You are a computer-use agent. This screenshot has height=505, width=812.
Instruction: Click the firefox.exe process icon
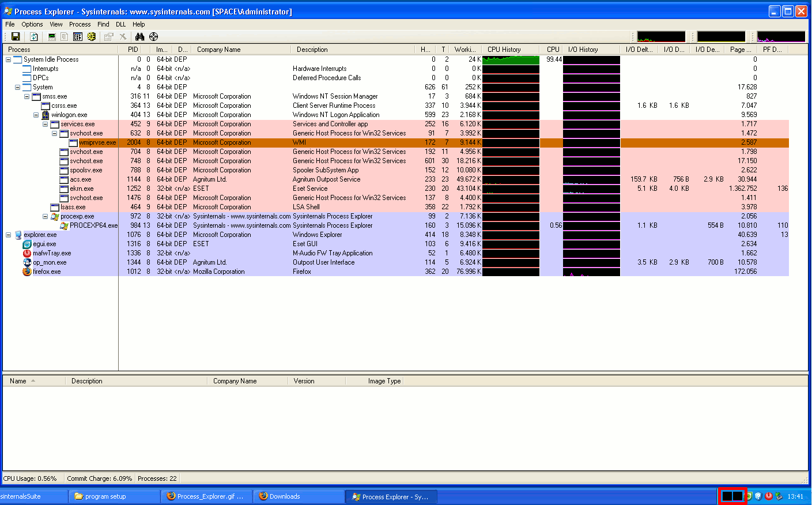tap(27, 272)
